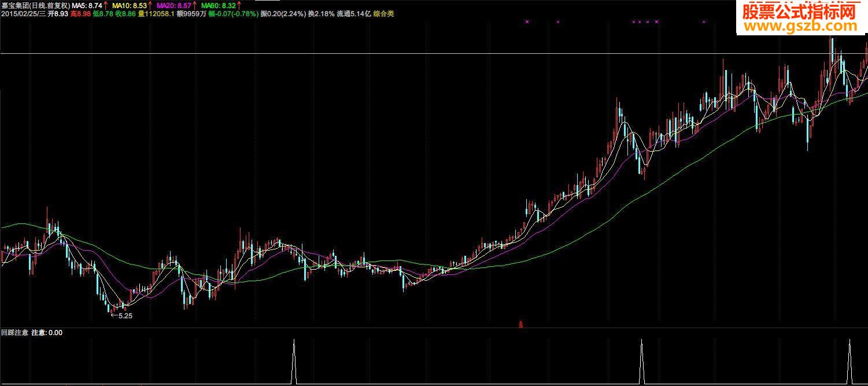
Task: Click the close price 收8.86
Action: click(125, 13)
